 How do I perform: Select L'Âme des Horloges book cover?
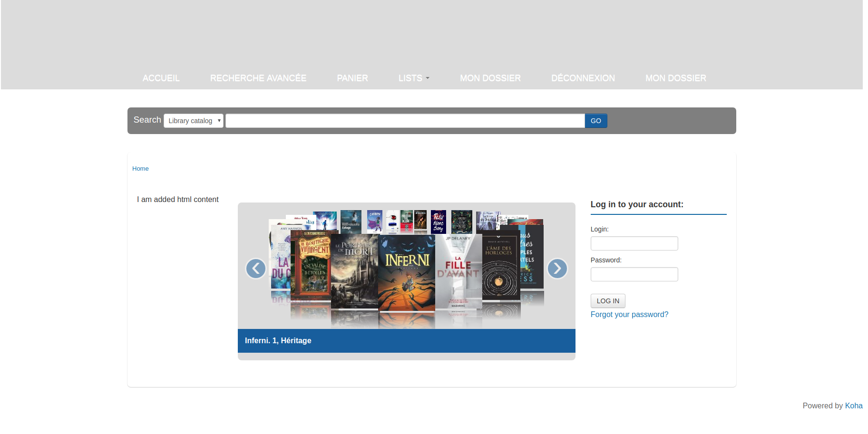point(500,266)
